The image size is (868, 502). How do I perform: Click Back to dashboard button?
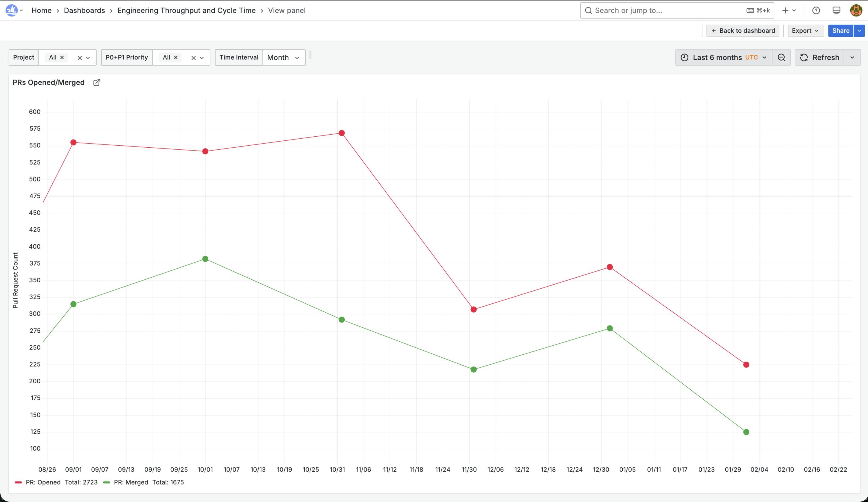743,31
